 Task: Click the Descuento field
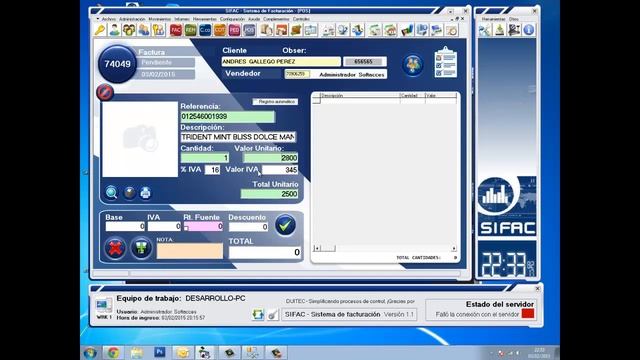[248, 227]
